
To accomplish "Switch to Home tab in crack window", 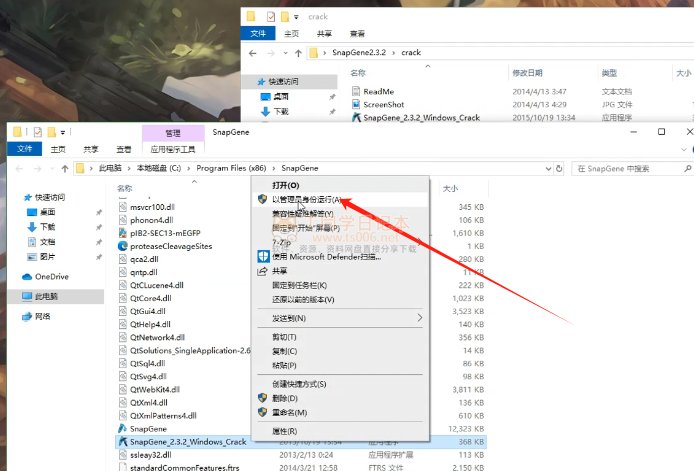I will (x=291, y=34).
